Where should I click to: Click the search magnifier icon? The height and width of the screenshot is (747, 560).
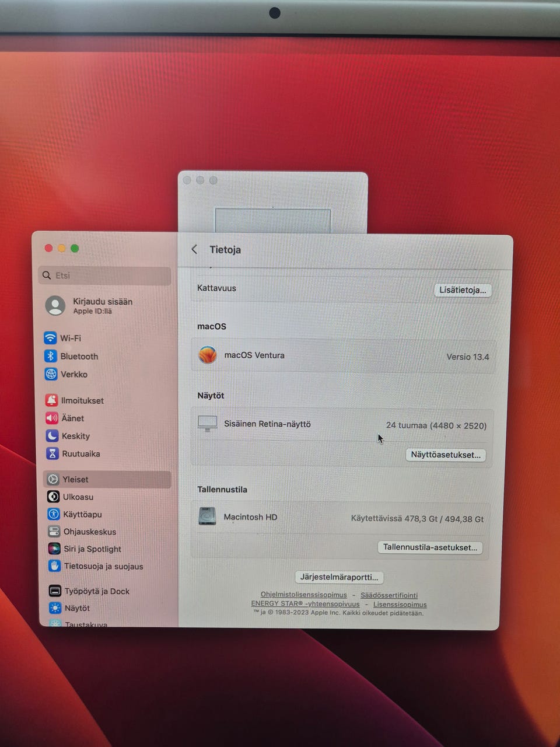click(x=47, y=275)
